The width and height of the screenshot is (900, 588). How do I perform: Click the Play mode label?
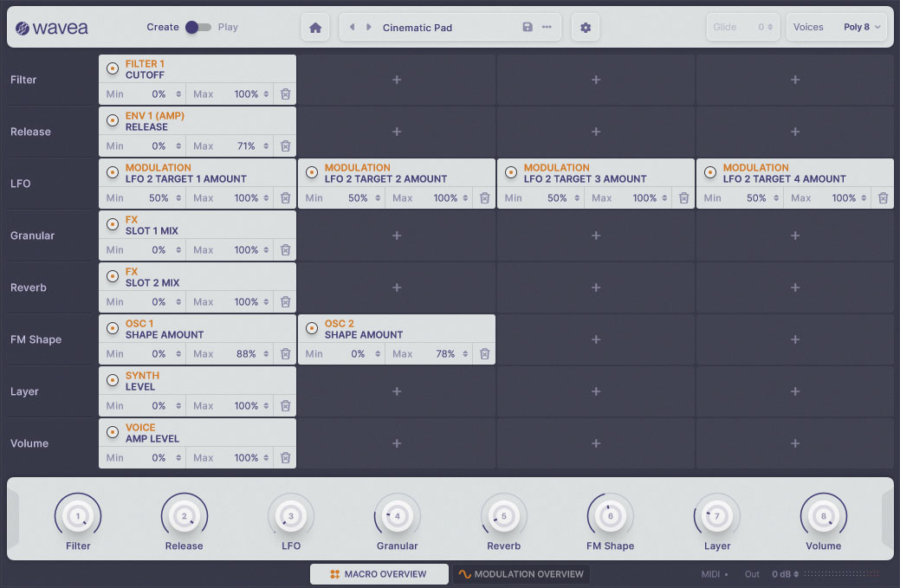point(228,27)
